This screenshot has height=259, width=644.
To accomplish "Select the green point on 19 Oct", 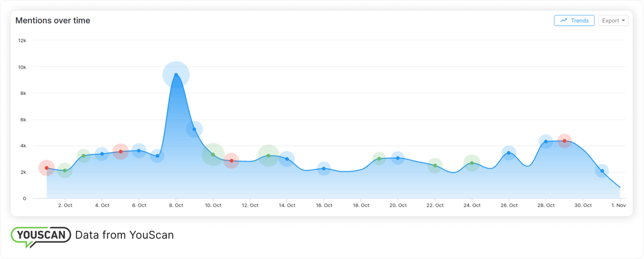I will [379, 158].
